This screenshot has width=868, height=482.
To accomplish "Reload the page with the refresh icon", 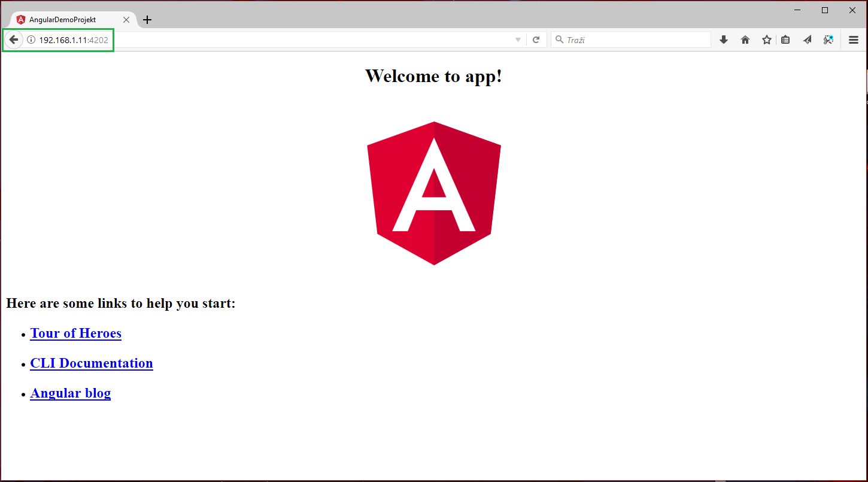I will (536, 40).
